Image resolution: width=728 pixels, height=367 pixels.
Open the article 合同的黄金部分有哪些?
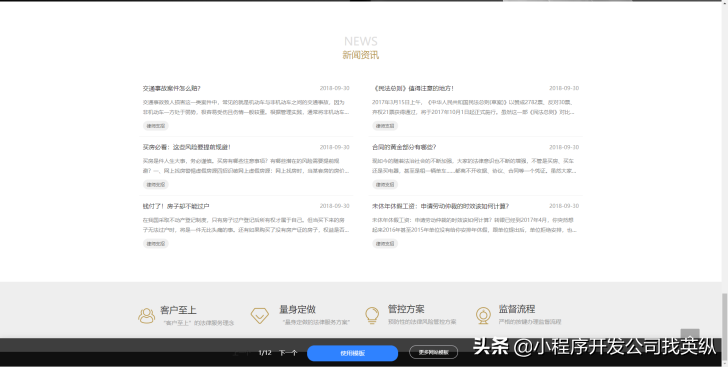click(x=404, y=147)
